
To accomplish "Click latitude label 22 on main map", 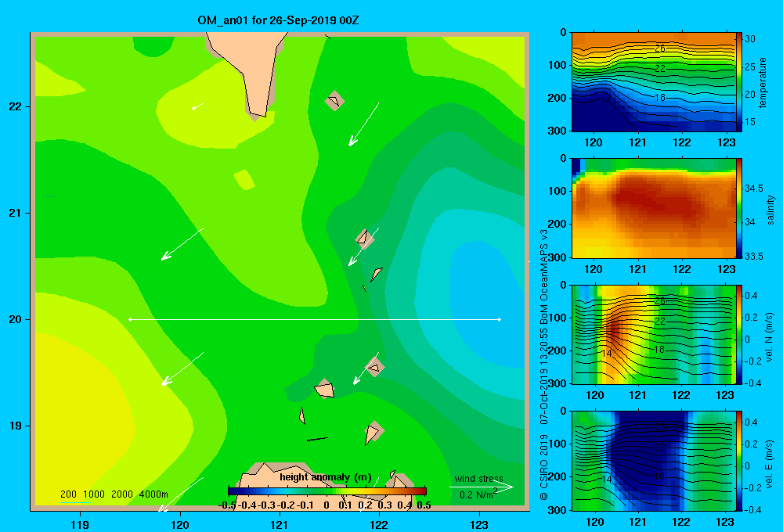I will click(x=16, y=106).
